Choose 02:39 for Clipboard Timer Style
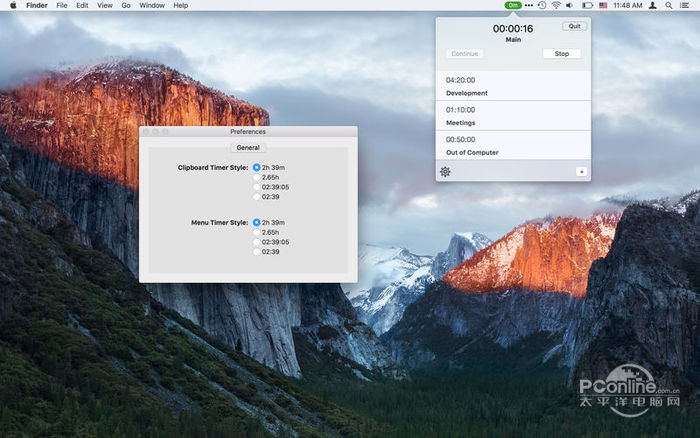The image size is (700, 438). coord(257,196)
